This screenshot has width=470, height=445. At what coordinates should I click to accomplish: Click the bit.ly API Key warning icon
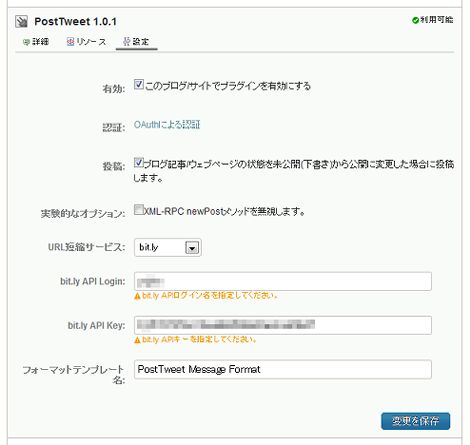pos(137,340)
